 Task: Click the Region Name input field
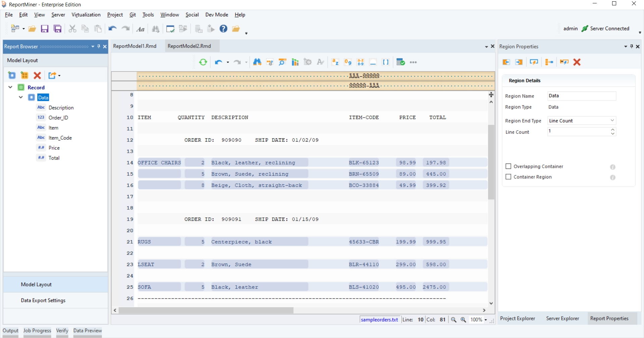click(x=582, y=96)
